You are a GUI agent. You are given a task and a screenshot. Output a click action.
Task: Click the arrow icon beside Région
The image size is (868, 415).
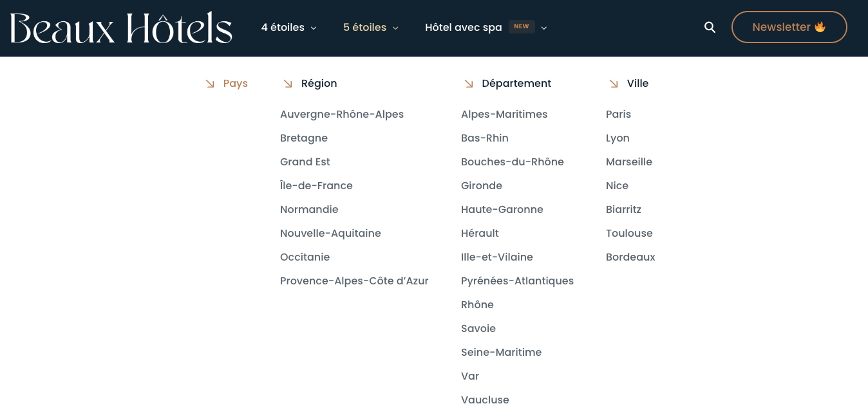(288, 84)
